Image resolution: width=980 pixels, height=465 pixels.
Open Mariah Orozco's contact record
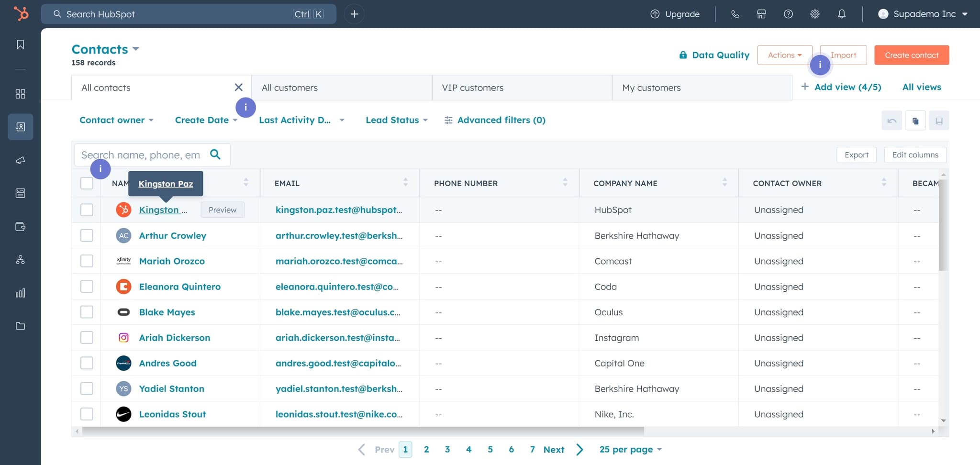(x=172, y=261)
